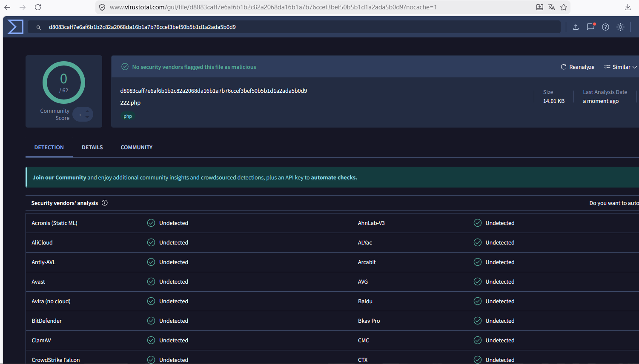Click 'a moment ago' analysis date

pos(601,101)
